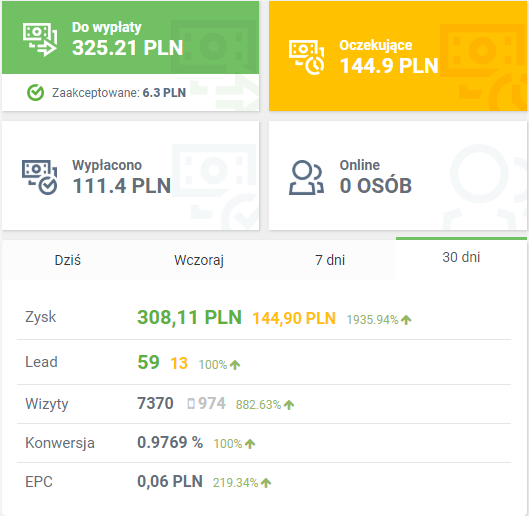529x516 pixels.
Task: Click the EPC row label
Action: coord(39,482)
